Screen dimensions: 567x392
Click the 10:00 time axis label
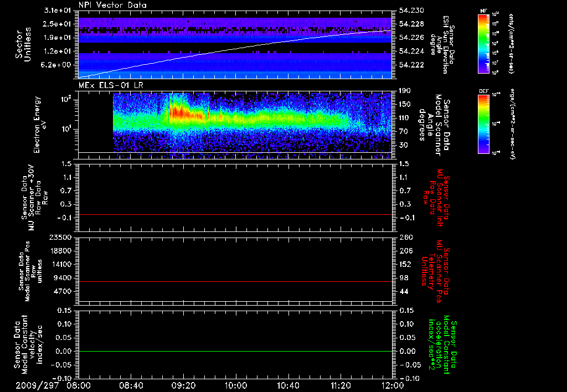(236, 385)
